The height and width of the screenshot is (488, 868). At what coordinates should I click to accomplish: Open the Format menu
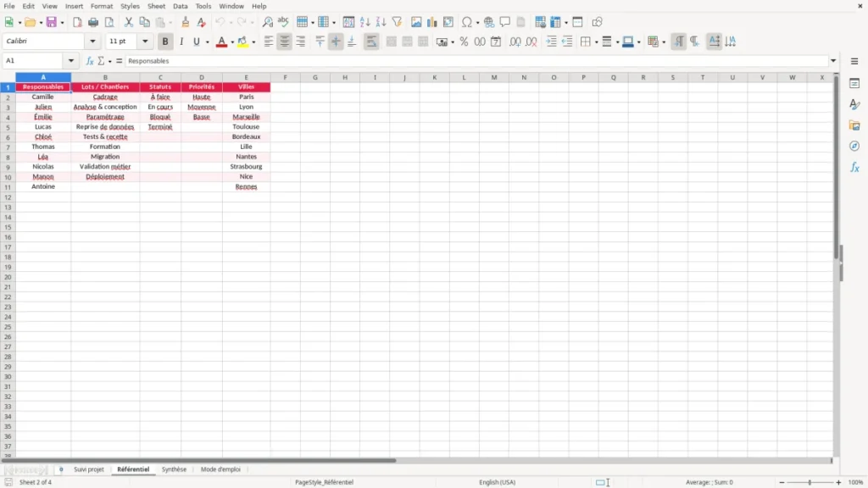[102, 6]
